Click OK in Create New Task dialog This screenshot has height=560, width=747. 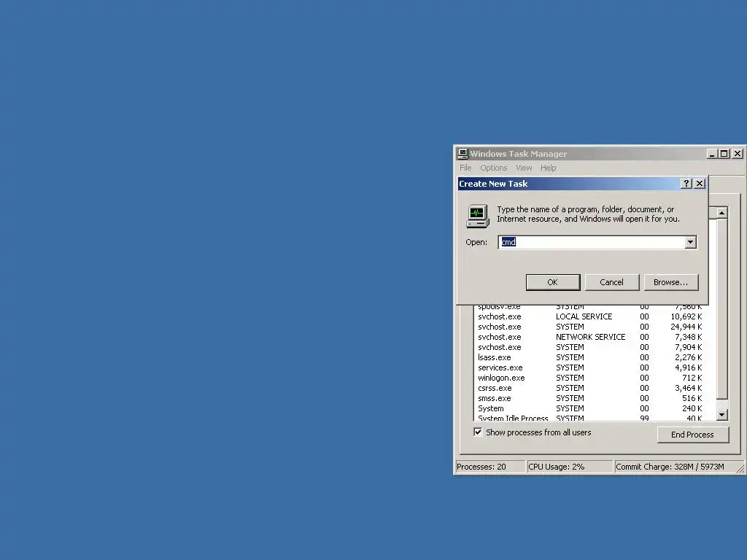[x=553, y=282]
